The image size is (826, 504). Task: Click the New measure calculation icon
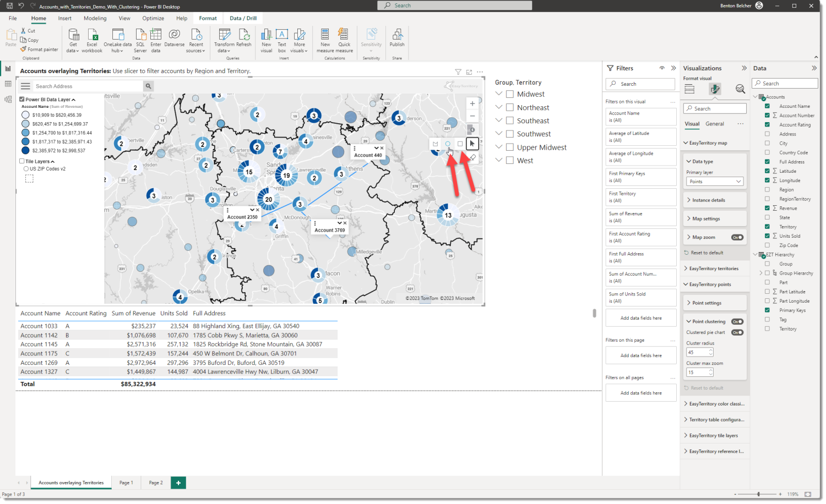[x=325, y=39]
